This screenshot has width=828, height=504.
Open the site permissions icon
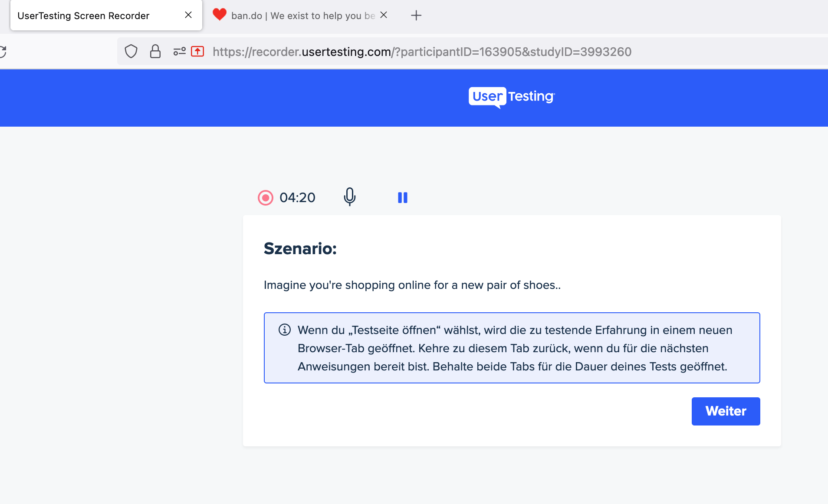tap(180, 52)
